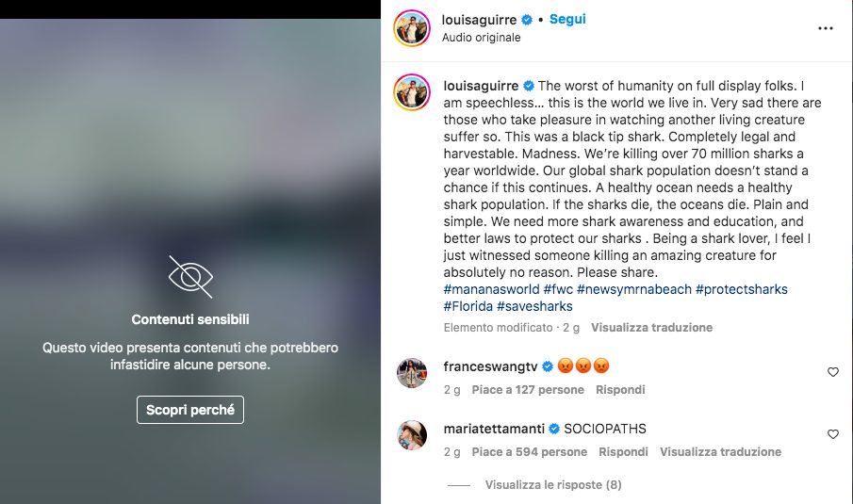This screenshot has height=504, width=853.
Task: Expand Visualizza le risposte (8) replies
Action: [553, 485]
